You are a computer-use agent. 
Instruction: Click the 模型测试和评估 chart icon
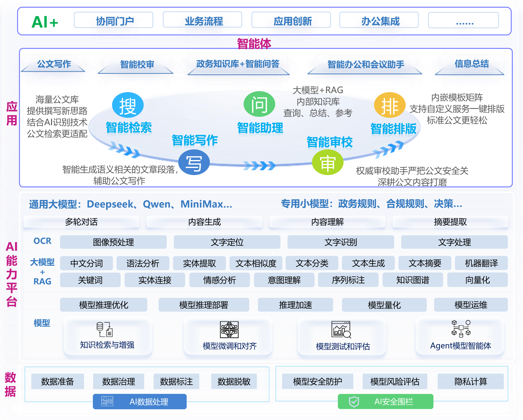coord(341,329)
